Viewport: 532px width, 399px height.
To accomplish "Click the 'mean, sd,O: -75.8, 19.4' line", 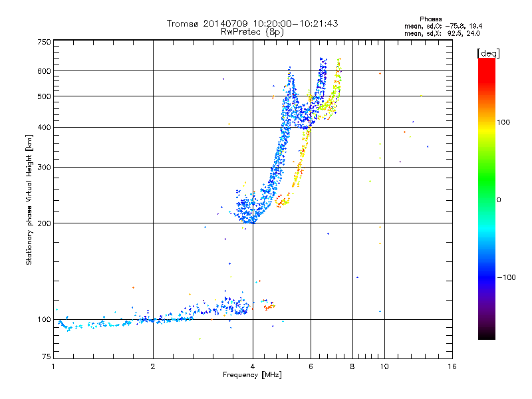I will tap(443, 26).
